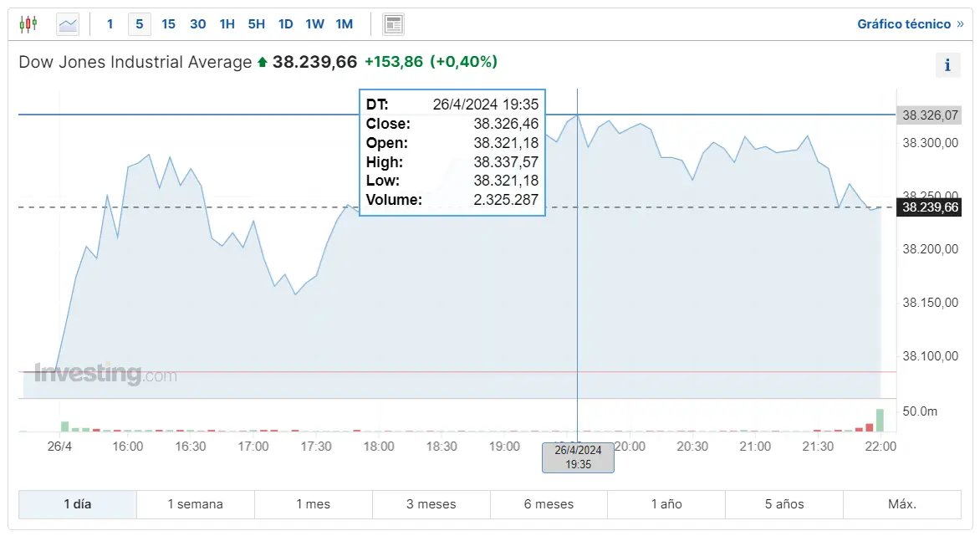Viewport: 980px width, 536px height.
Task: Switch to candlestick chart view
Action: (x=28, y=23)
